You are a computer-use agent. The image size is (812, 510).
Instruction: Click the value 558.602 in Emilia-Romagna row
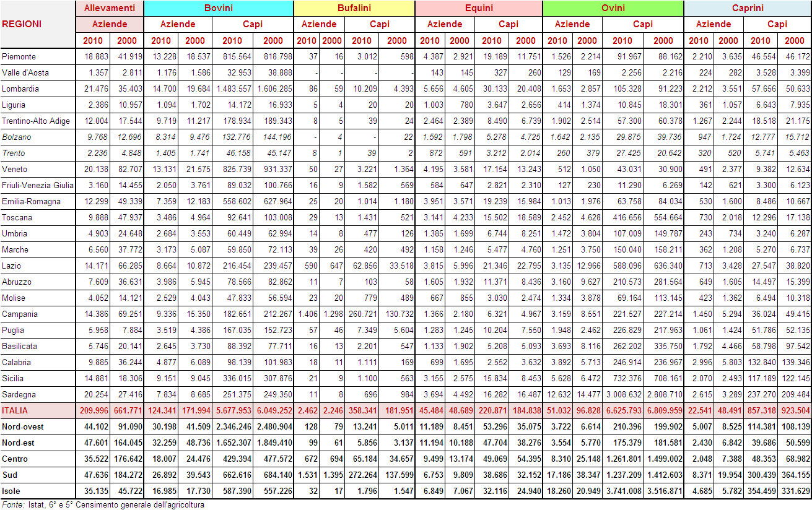coord(237,202)
